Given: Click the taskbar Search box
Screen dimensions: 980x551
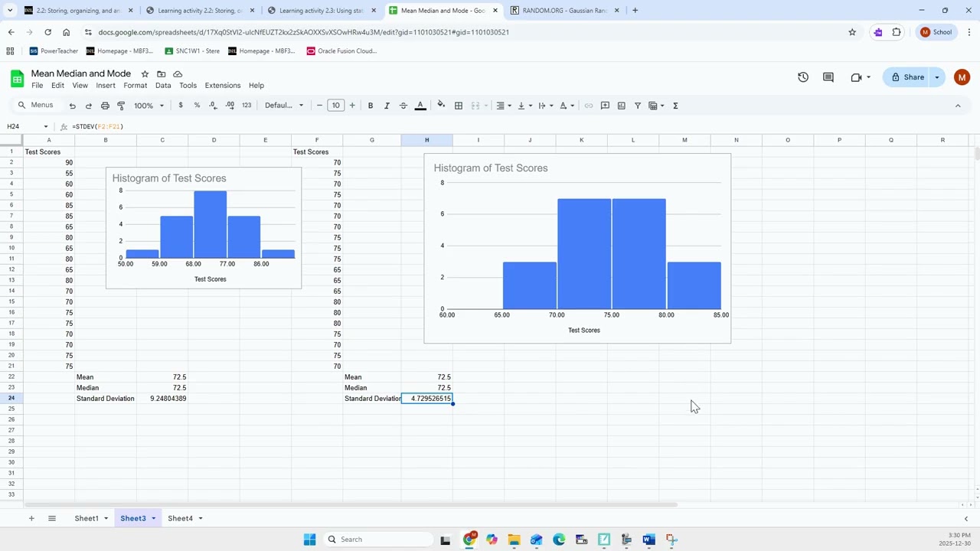Looking at the screenshot, I should click(x=378, y=540).
